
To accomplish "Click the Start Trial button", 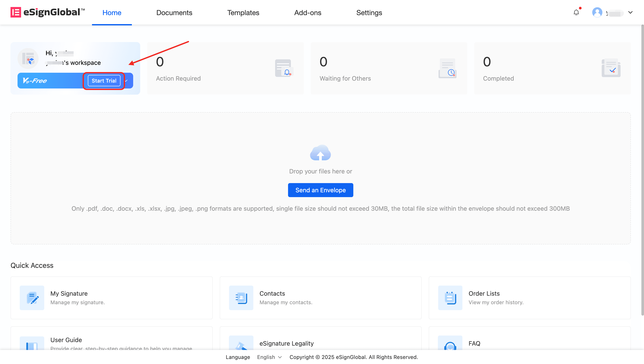I will pyautogui.click(x=104, y=81).
